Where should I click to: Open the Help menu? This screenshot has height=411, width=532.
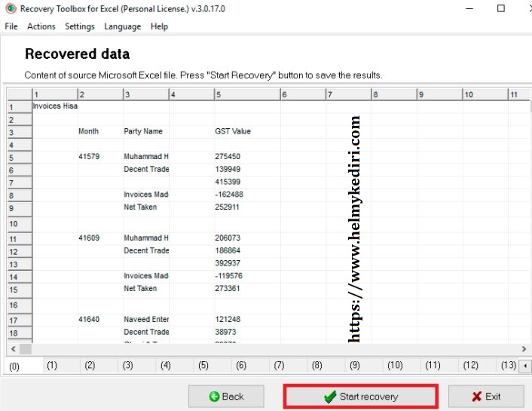[159, 26]
